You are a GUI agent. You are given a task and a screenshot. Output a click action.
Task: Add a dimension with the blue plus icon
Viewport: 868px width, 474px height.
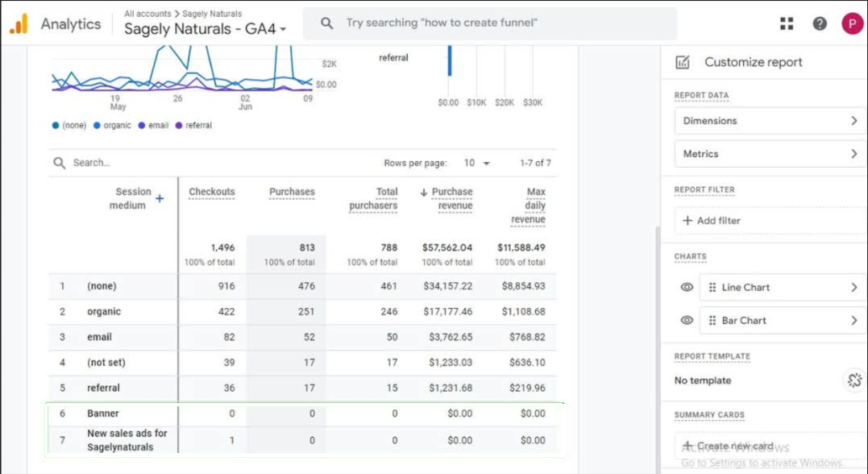[x=160, y=198]
